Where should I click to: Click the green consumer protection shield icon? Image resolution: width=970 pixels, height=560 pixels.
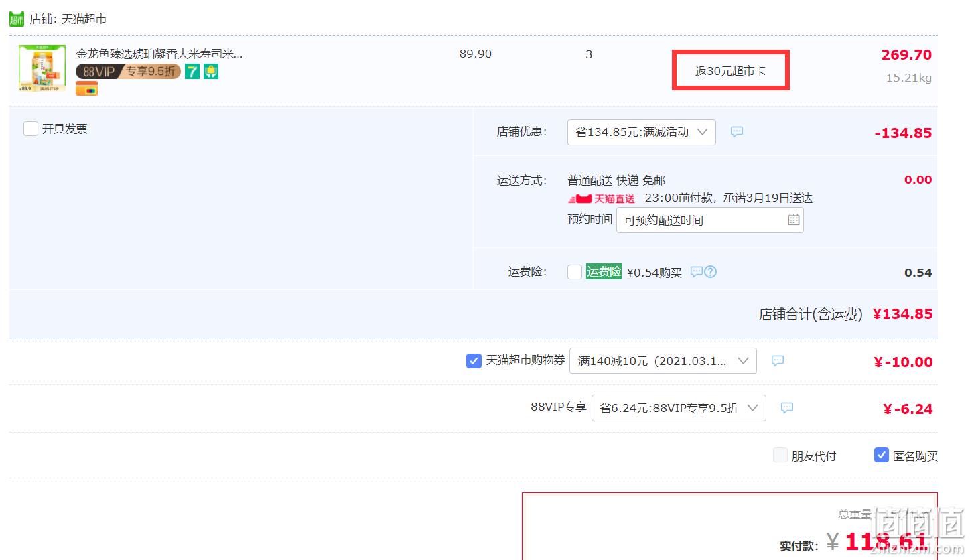211,71
